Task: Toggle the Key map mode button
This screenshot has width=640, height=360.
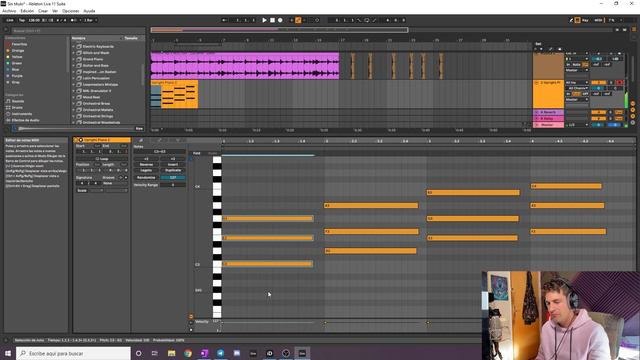Action: [584, 20]
